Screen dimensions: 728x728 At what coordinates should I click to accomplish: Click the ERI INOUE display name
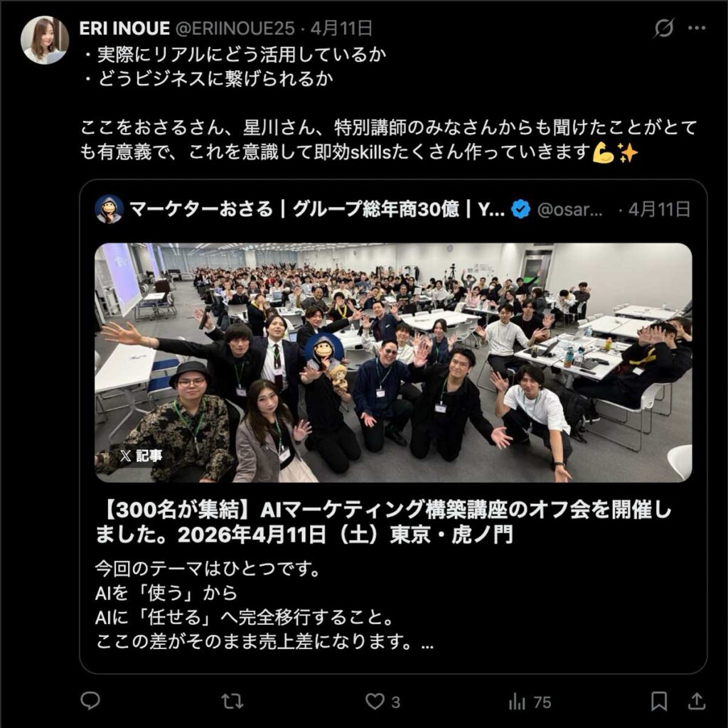pos(124,28)
